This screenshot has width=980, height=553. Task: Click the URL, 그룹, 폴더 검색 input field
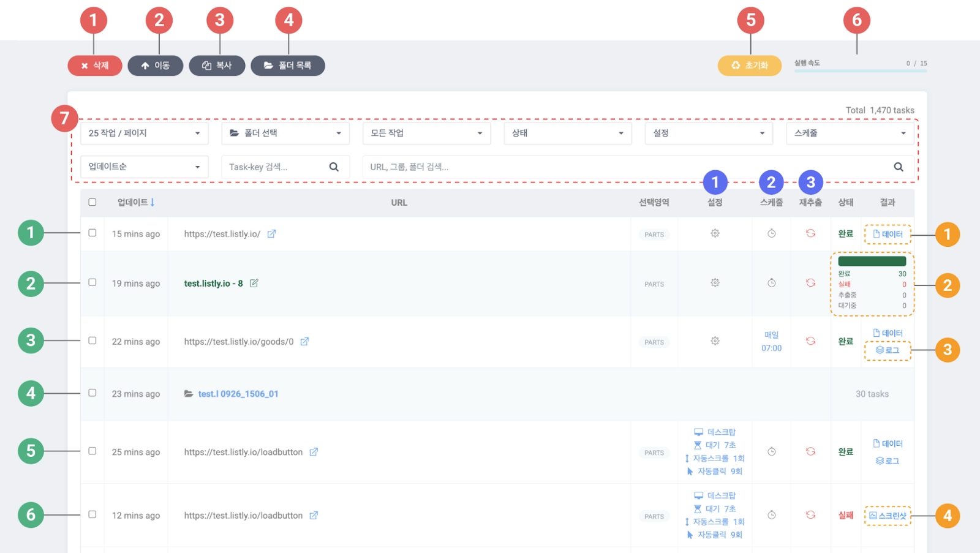click(625, 167)
